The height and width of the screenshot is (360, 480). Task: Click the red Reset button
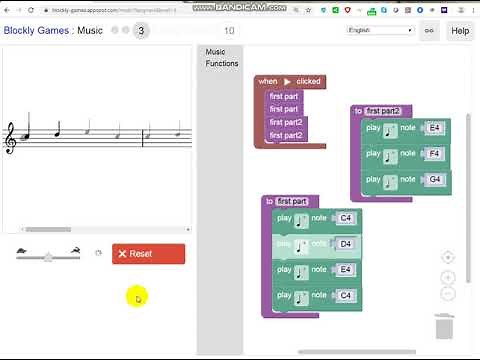pos(148,254)
